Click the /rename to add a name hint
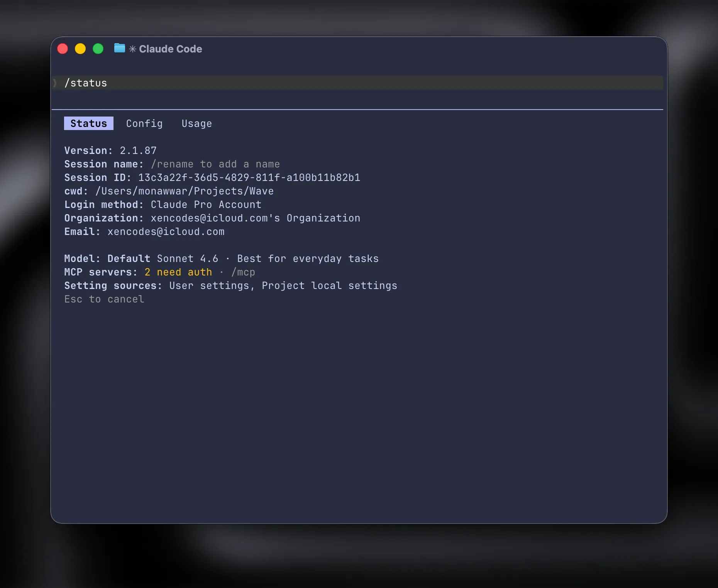Image resolution: width=718 pixels, height=588 pixels. click(x=215, y=164)
